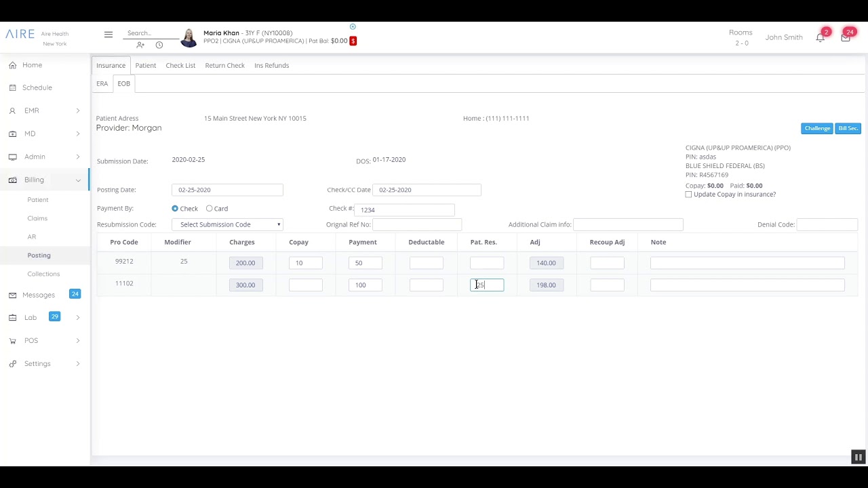This screenshot has height=488, width=868.
Task: Switch to the Patient tab
Action: click(x=146, y=66)
